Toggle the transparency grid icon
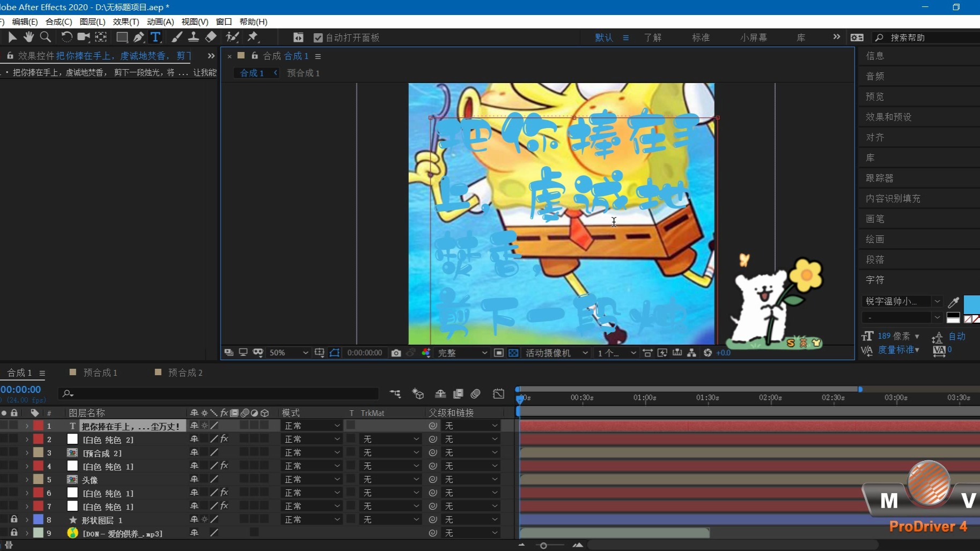 [513, 353]
